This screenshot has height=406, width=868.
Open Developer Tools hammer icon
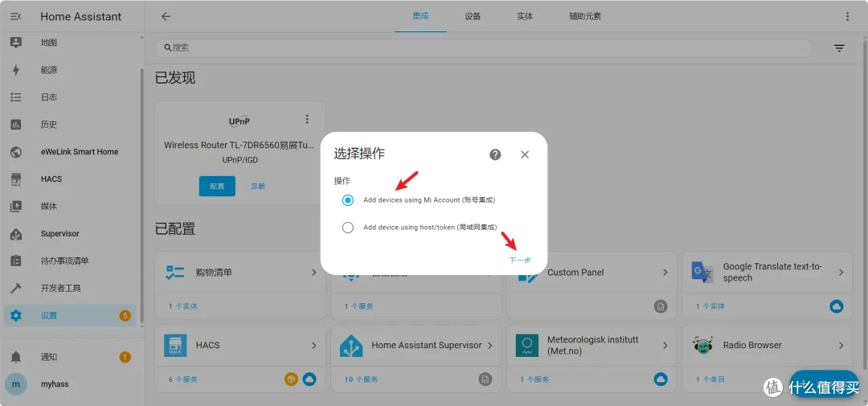16,288
